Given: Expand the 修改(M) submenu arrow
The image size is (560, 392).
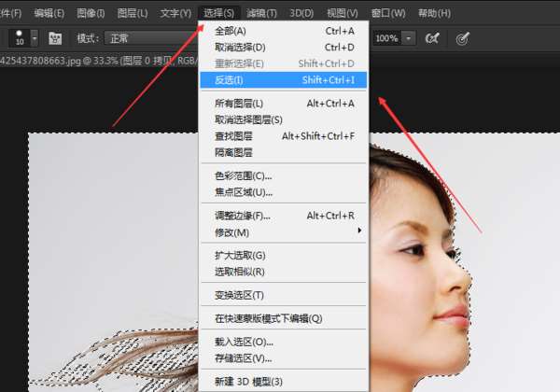Looking at the screenshot, I should click(359, 231).
